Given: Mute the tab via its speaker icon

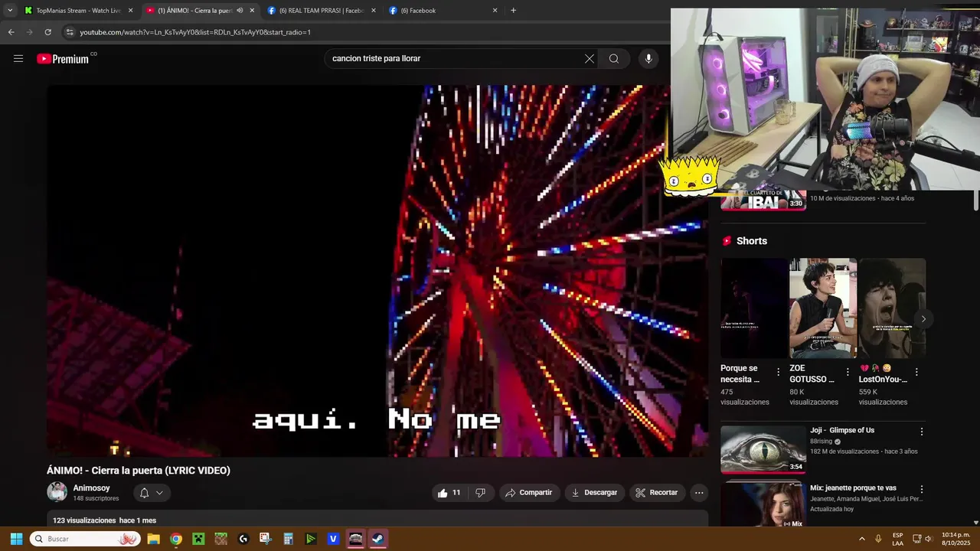Looking at the screenshot, I should 240,11.
